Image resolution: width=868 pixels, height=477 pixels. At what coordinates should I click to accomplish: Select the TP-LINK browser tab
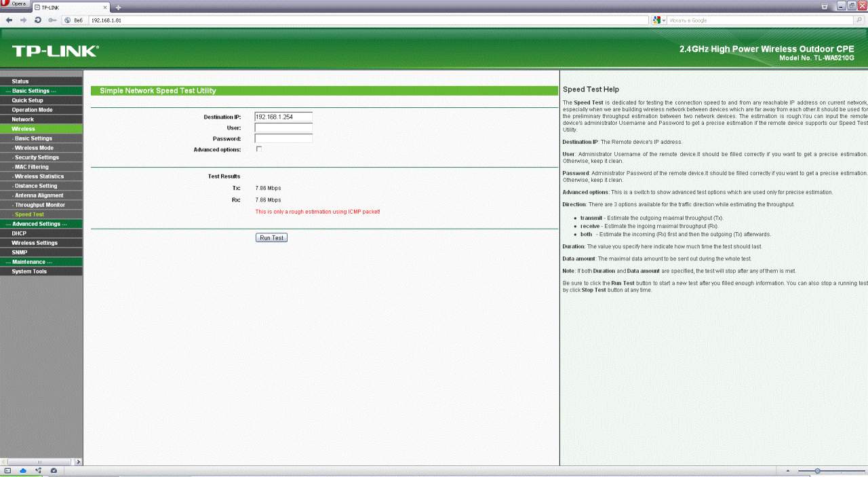pos(71,7)
